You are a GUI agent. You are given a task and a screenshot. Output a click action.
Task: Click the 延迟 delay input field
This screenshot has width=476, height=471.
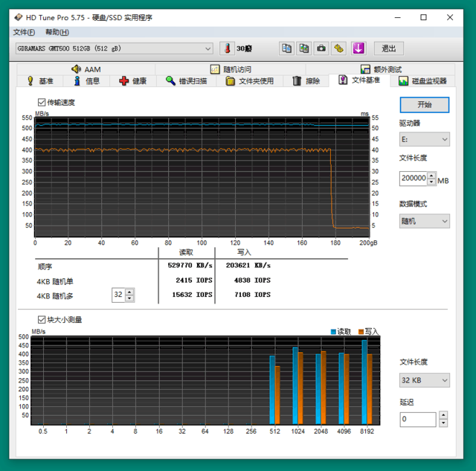(418, 419)
